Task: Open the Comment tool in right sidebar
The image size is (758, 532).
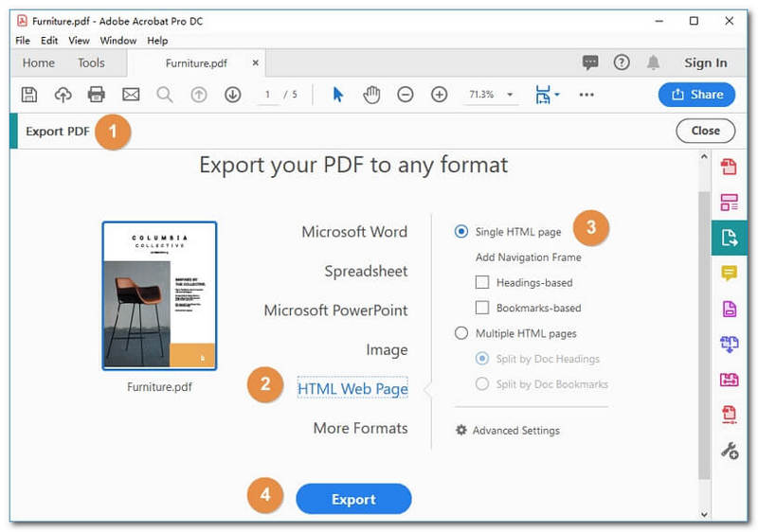Action: coord(729,273)
